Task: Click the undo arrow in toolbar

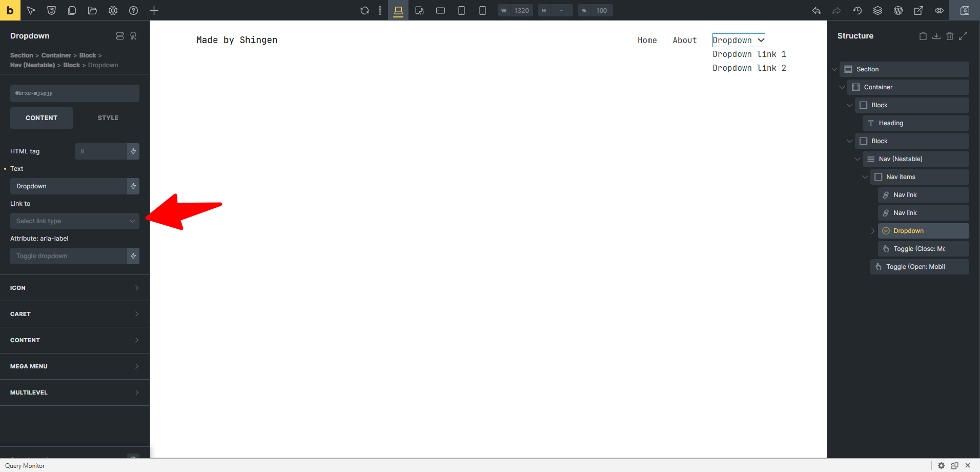Action: click(x=816, y=10)
